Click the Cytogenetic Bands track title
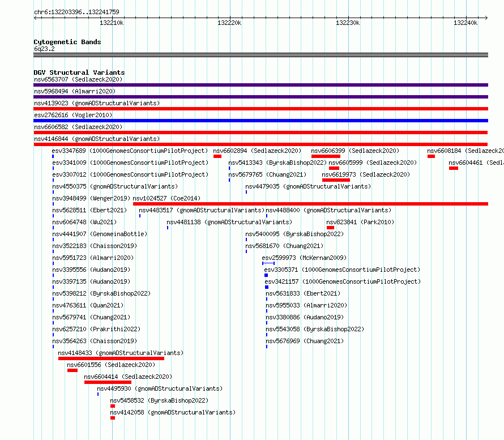The height and width of the screenshot is (440, 504). coord(67,42)
